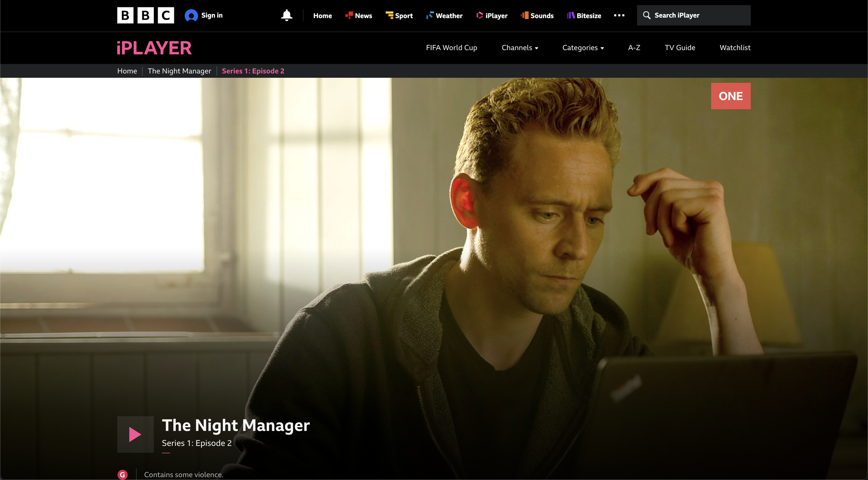Click the search magnifier icon

coord(646,15)
